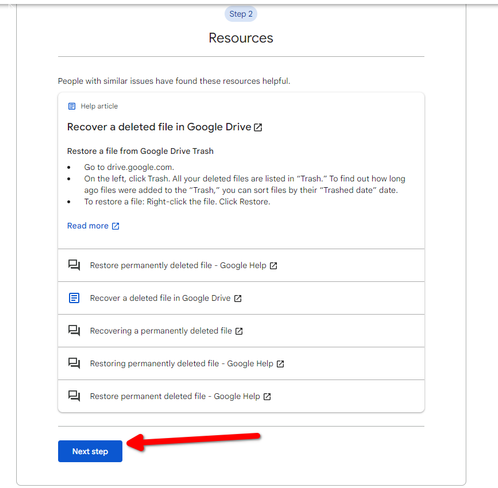Click the Resources heading
Image resolution: width=498 pixels, height=488 pixels.
pos(241,38)
